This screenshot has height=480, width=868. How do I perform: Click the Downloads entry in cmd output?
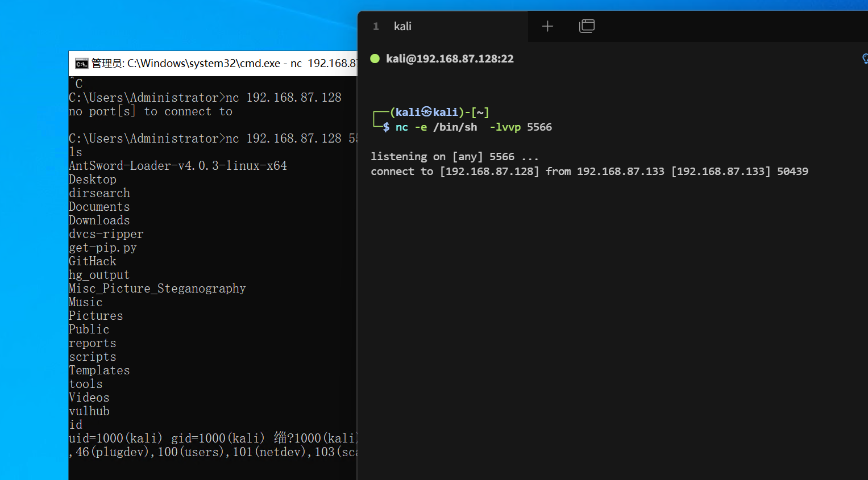tap(99, 220)
